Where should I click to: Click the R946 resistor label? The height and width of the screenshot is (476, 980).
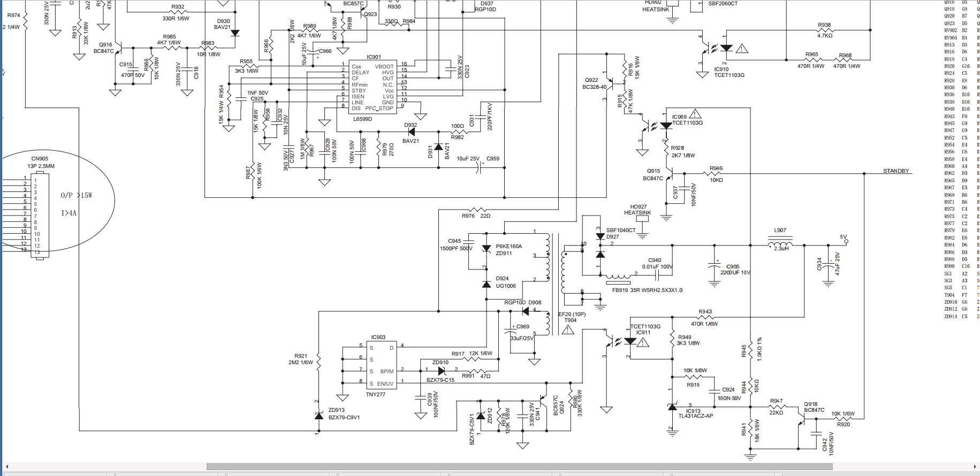pyautogui.click(x=716, y=168)
